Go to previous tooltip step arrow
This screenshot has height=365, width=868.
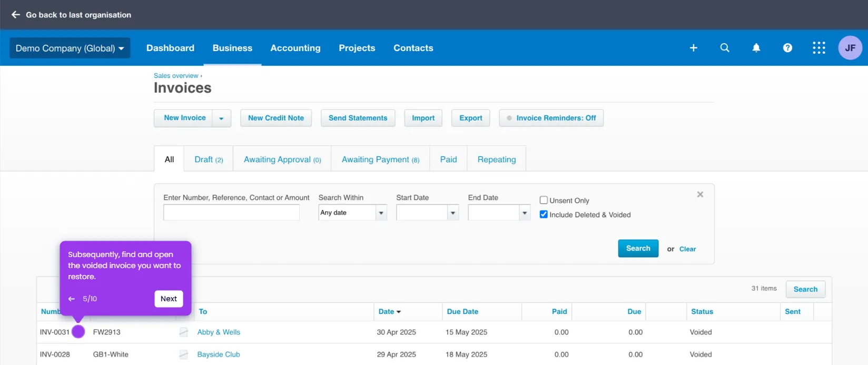pos(72,299)
